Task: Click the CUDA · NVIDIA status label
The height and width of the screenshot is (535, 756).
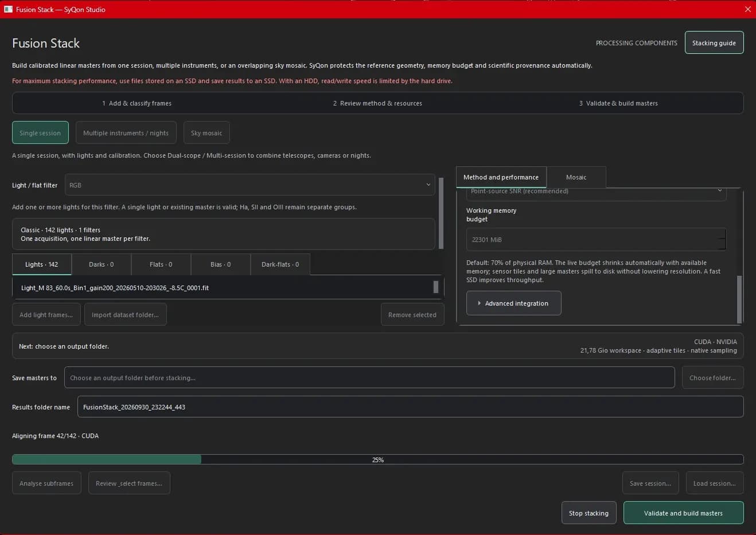Action: [715, 342]
